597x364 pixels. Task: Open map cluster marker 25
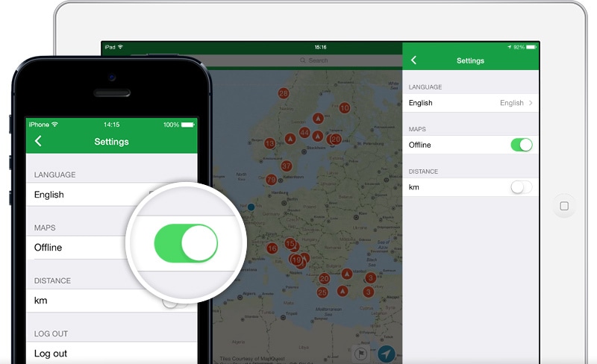[x=322, y=292]
